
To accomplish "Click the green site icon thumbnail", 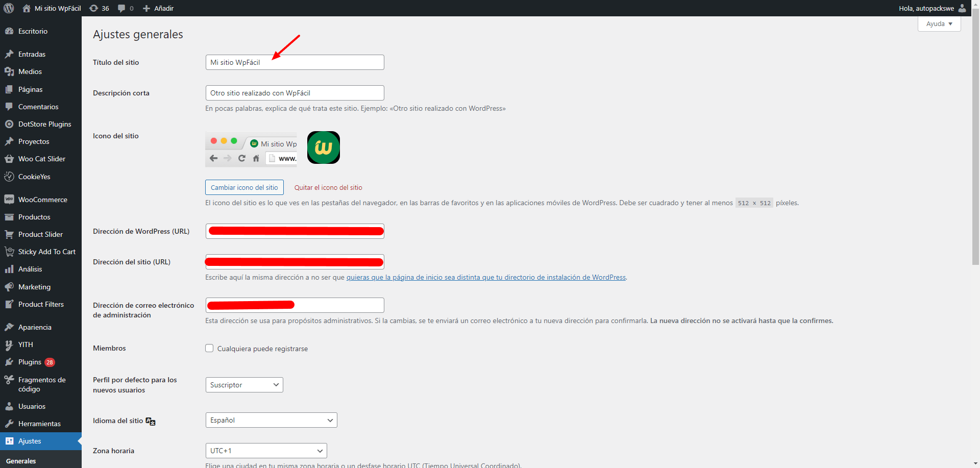I will coord(324,147).
